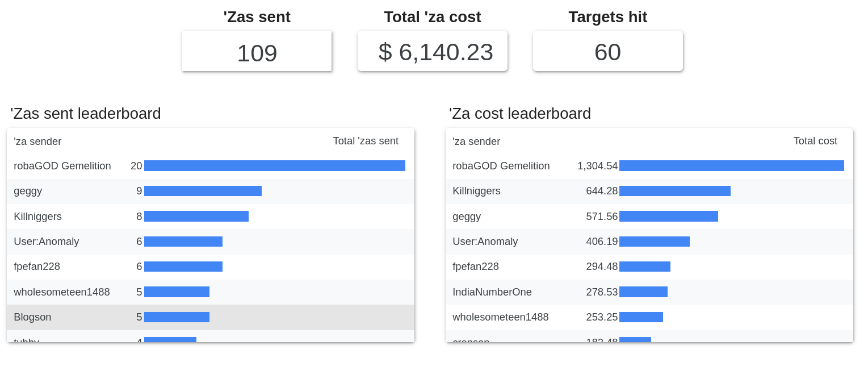Click geggy's bar showing 9 'zas sent
This screenshot has width=868, height=366.
tap(203, 191)
